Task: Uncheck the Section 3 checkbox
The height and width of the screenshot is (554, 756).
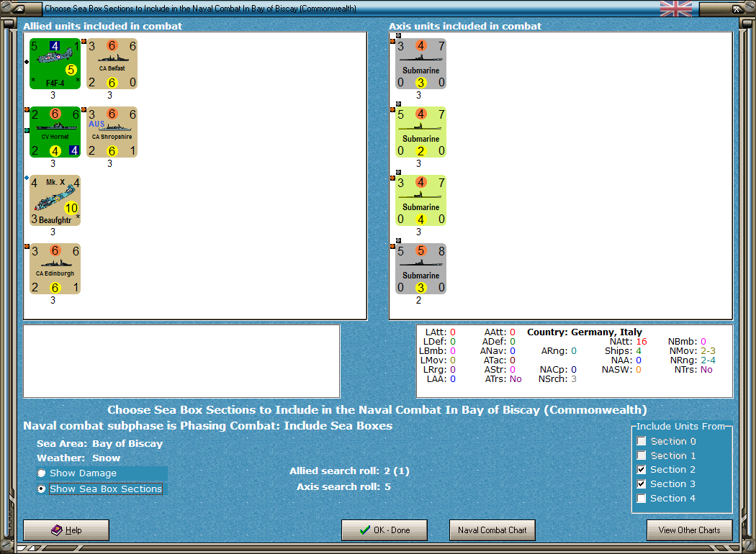Action: (x=642, y=483)
